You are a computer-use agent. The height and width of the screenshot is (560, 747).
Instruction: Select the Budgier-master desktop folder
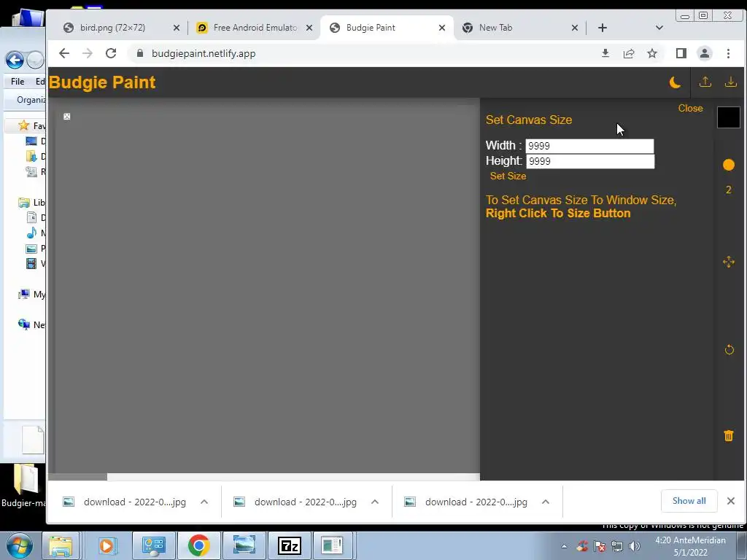click(24, 485)
